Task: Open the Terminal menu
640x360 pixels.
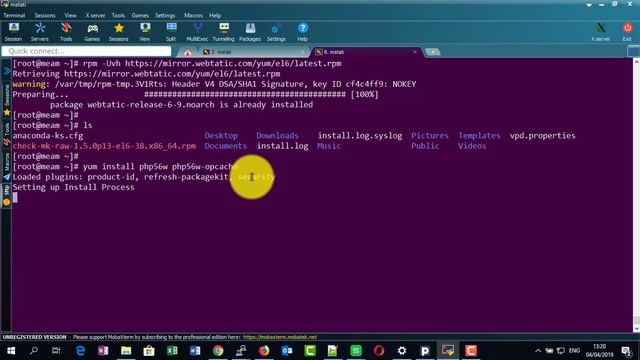Action: pyautogui.click(x=14, y=15)
